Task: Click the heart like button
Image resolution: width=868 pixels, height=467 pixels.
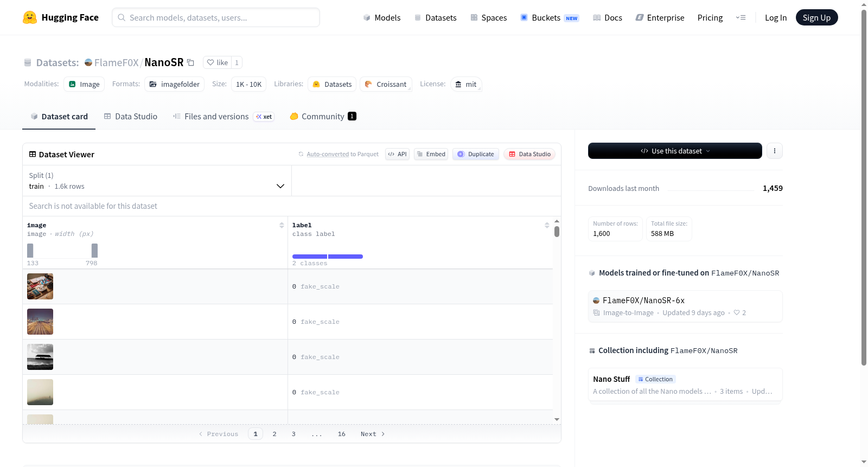Action: [x=217, y=62]
